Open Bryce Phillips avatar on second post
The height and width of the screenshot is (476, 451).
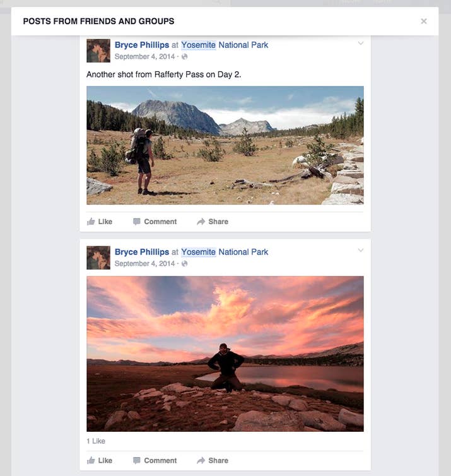point(98,258)
